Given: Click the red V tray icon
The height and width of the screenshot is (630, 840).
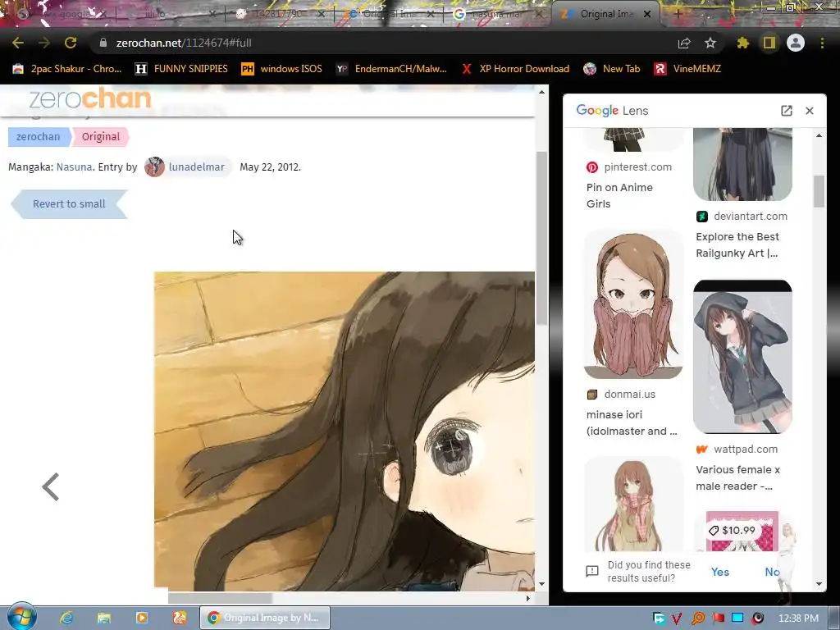Looking at the screenshot, I should [677, 619].
